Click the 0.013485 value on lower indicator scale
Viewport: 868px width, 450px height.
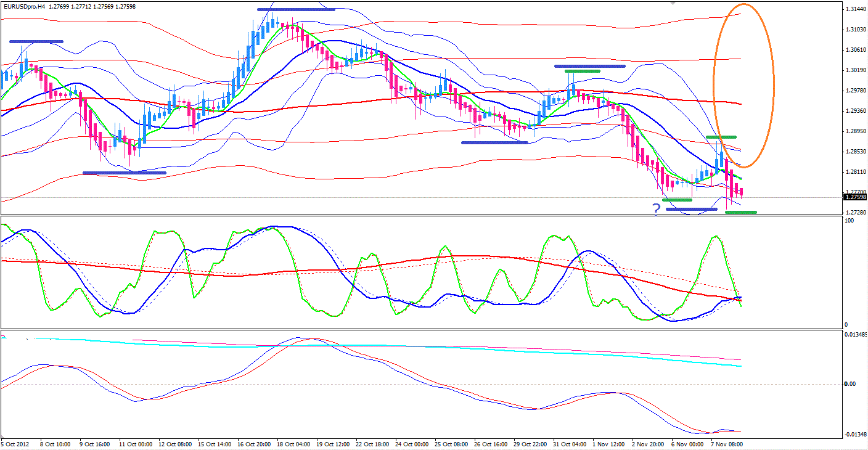(x=856, y=334)
